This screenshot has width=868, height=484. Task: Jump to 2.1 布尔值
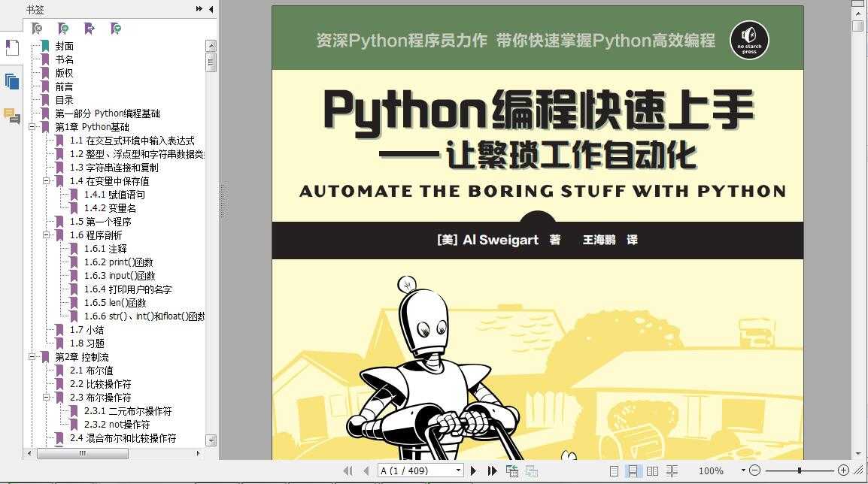(x=91, y=371)
